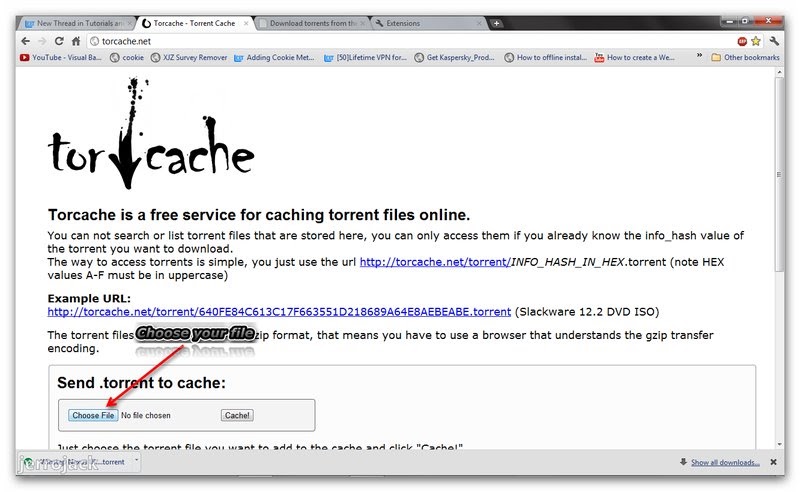The image size is (800, 492).
Task: Click the 'No file chosen' text
Action: click(x=146, y=415)
